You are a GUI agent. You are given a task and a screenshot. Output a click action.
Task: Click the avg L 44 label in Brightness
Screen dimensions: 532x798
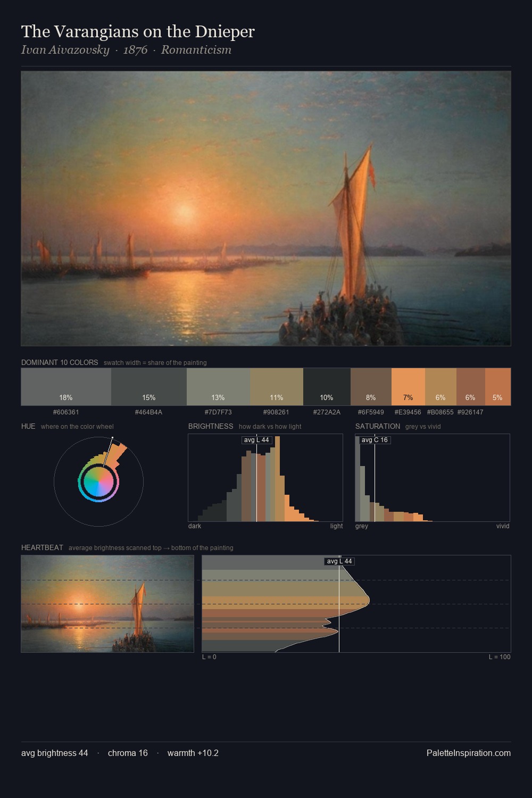point(256,440)
